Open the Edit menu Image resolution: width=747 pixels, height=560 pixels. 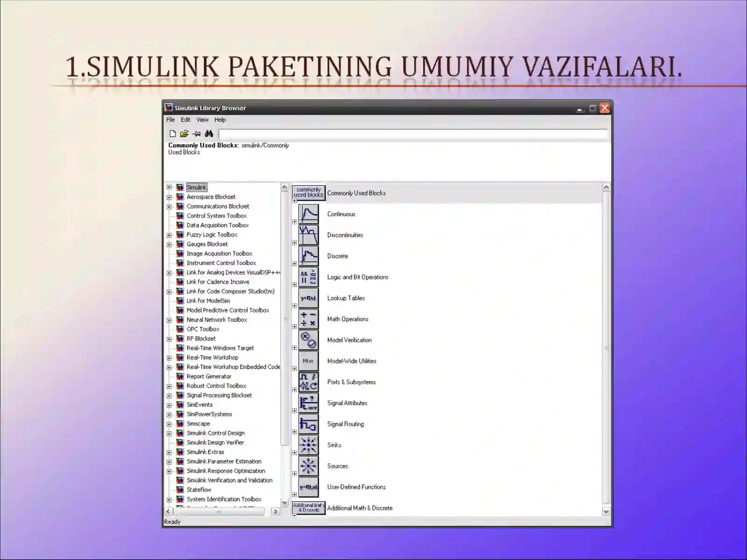tap(185, 120)
